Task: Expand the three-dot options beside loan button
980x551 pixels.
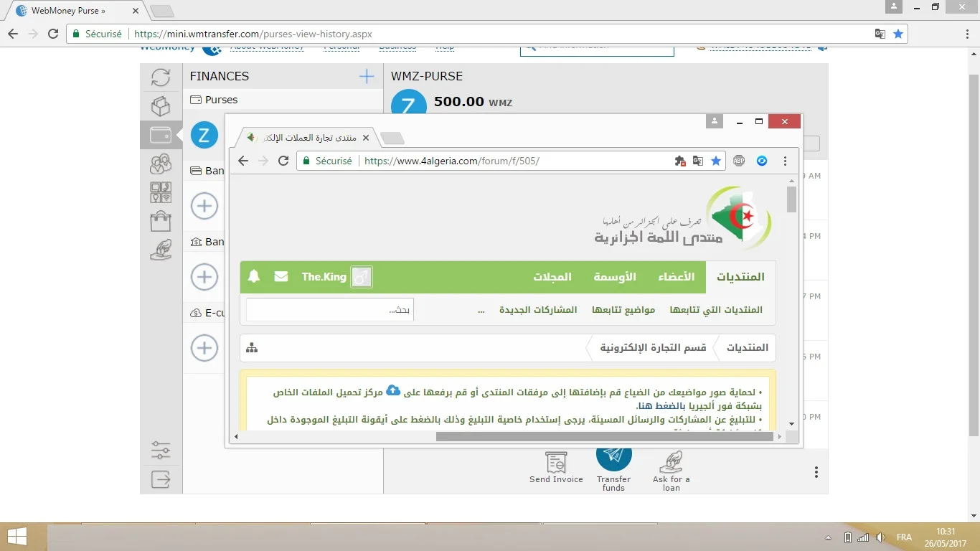Action: [816, 472]
